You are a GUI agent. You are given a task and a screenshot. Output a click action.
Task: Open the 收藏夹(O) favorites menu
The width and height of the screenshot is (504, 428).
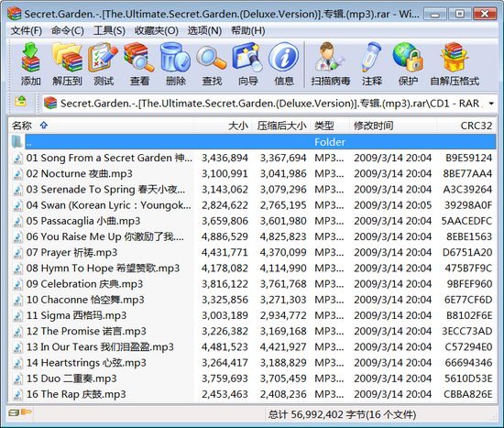coord(156,31)
